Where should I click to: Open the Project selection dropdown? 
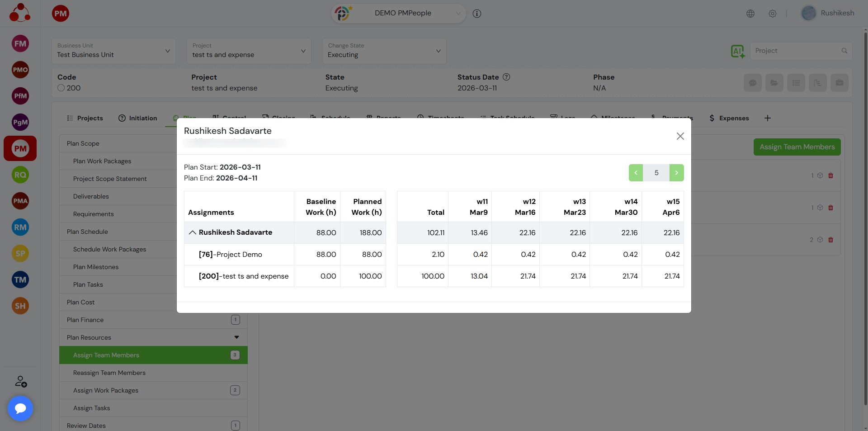click(249, 51)
